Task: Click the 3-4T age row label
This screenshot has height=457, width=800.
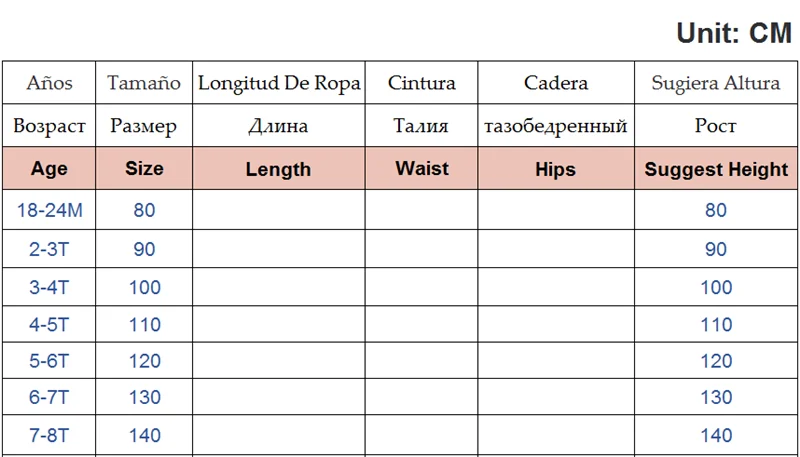Action: point(49,287)
